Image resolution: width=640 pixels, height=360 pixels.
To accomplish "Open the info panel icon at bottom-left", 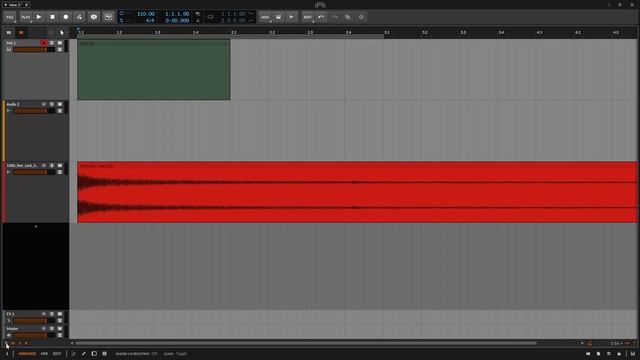I will tap(7, 354).
